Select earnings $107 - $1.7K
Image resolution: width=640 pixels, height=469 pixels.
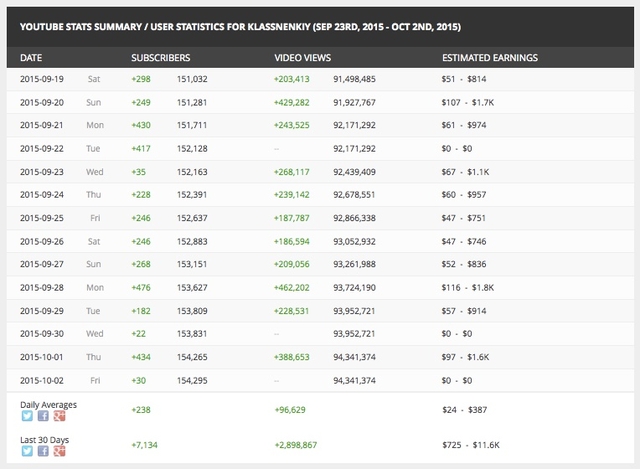coord(467,102)
